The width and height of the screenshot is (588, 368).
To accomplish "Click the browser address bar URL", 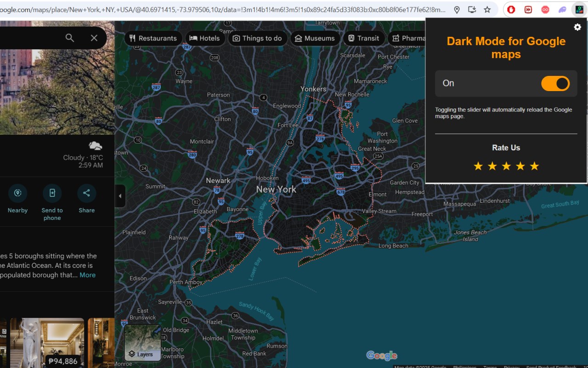I will [x=223, y=10].
